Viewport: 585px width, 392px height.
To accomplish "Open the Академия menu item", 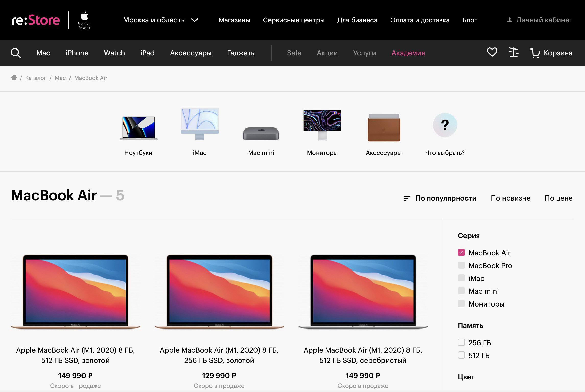I will tap(408, 53).
